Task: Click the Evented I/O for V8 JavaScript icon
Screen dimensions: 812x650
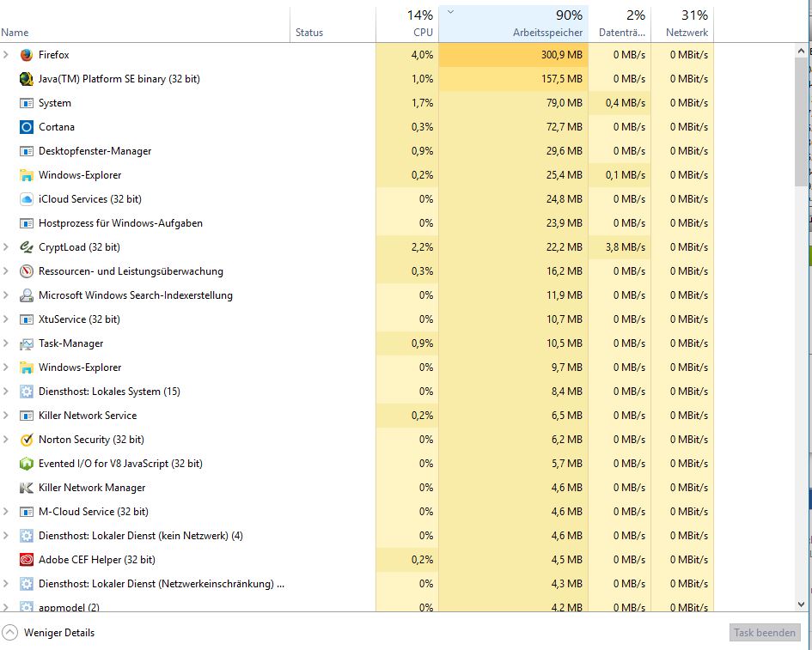Action: (27, 464)
